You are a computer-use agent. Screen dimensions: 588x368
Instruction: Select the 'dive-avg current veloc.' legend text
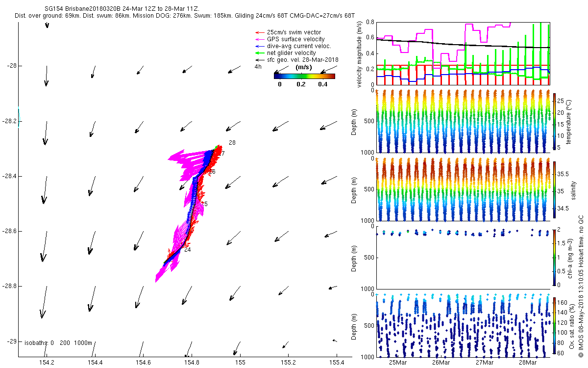click(299, 46)
